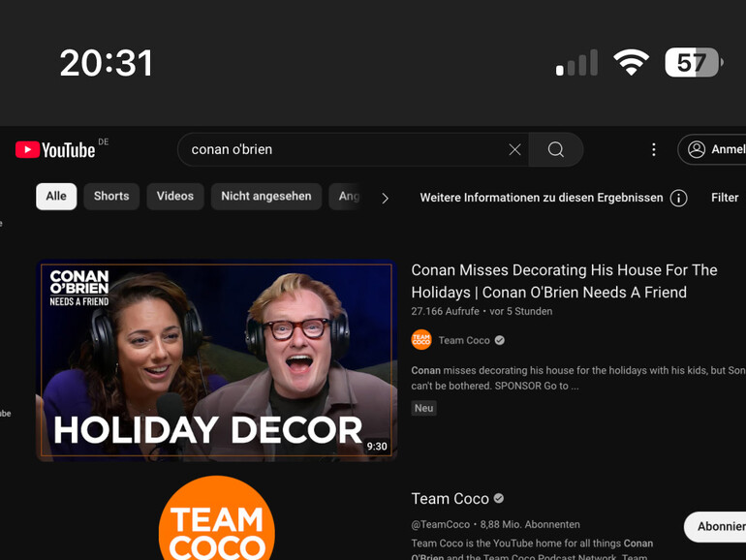
Task: Open the three-dot settings menu
Action: tap(653, 149)
